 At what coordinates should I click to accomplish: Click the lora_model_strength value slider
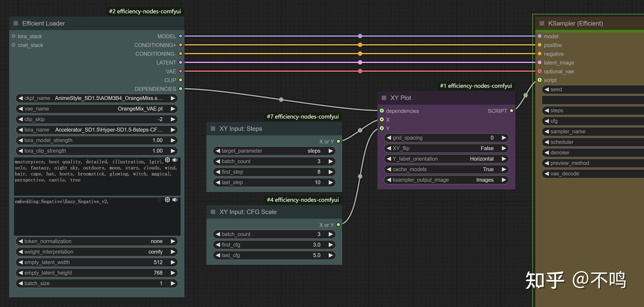pos(96,140)
